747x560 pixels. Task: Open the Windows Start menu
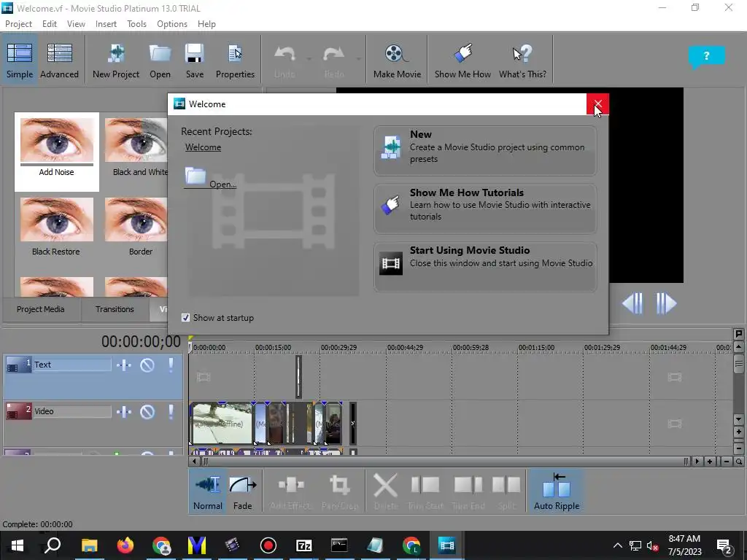(x=18, y=545)
